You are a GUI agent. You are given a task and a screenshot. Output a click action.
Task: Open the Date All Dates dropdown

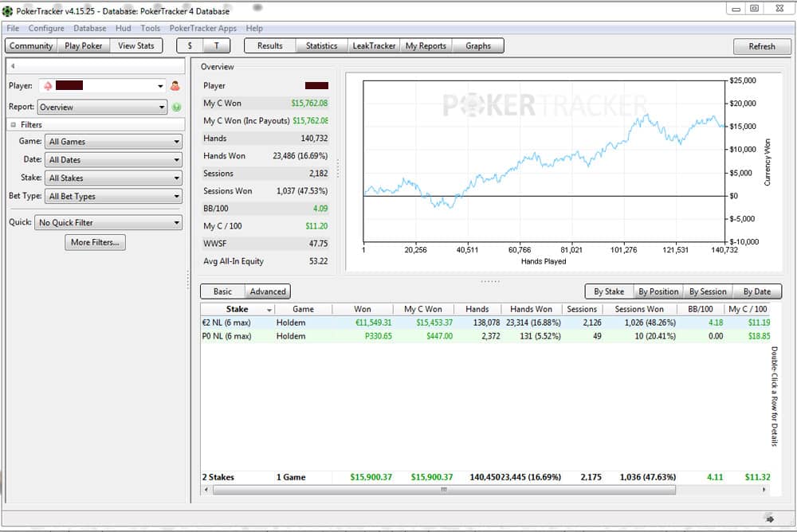click(113, 159)
